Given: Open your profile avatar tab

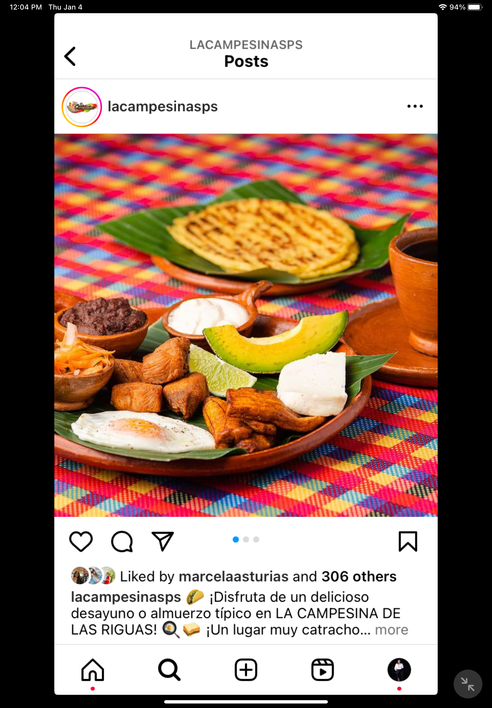Looking at the screenshot, I should click(x=399, y=669).
